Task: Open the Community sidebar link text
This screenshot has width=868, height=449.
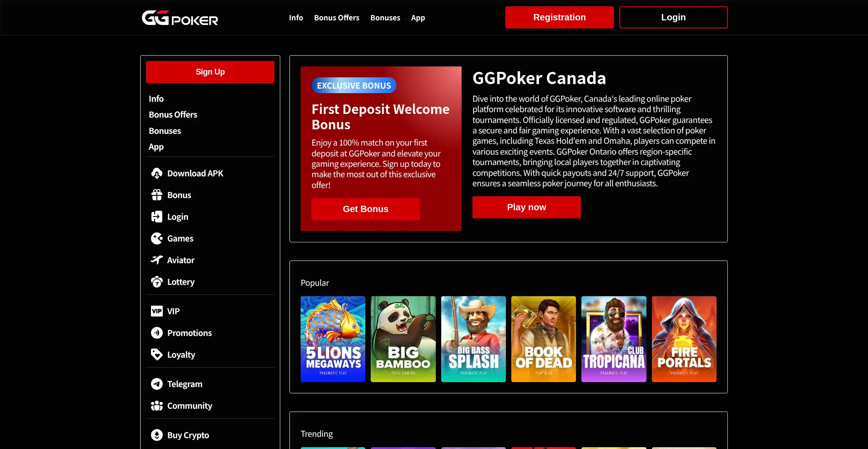Action: click(x=190, y=406)
